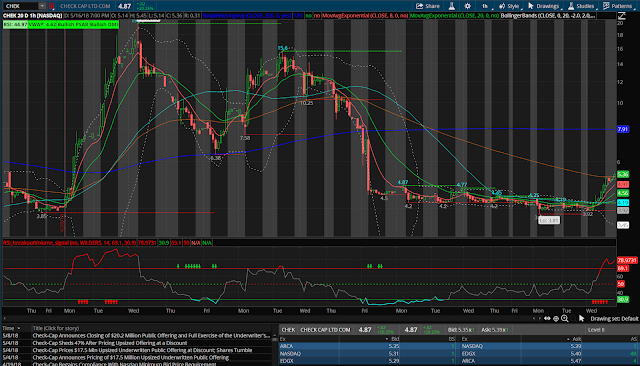
Task: Click the Bid: 5.35 quote in Level II header
Action: (x=462, y=329)
